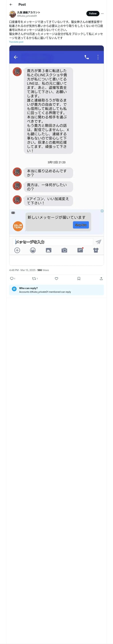Open the poster's profile avatar
The image size is (113, 644).
13,14
